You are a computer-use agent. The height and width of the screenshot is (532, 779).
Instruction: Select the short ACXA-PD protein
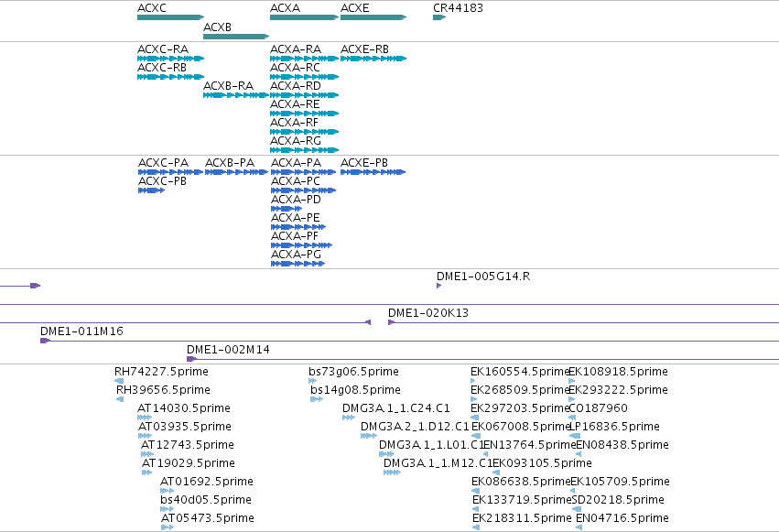(287, 209)
